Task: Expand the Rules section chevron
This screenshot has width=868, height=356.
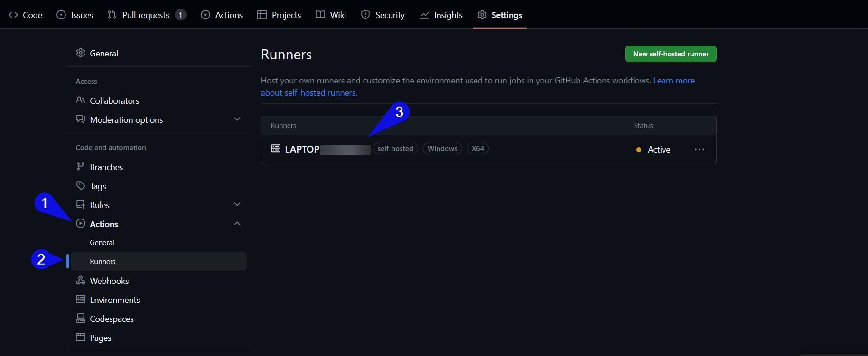Action: click(x=237, y=204)
